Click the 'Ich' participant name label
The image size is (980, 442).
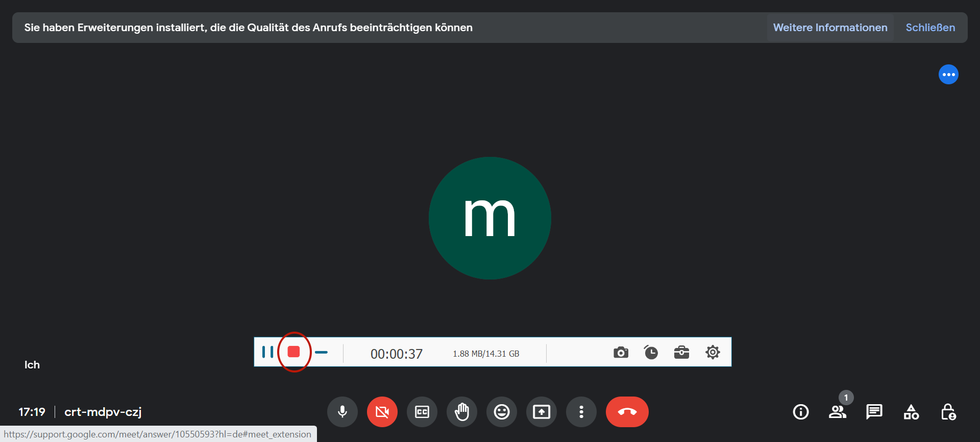click(32, 365)
